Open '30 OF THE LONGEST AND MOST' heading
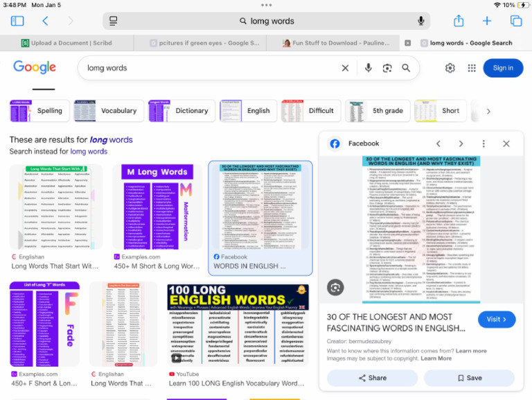The image size is (532, 400). [396, 322]
